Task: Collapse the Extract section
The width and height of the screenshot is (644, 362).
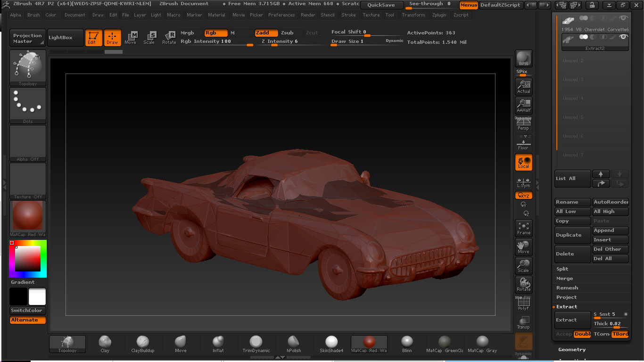Action: [x=567, y=307]
